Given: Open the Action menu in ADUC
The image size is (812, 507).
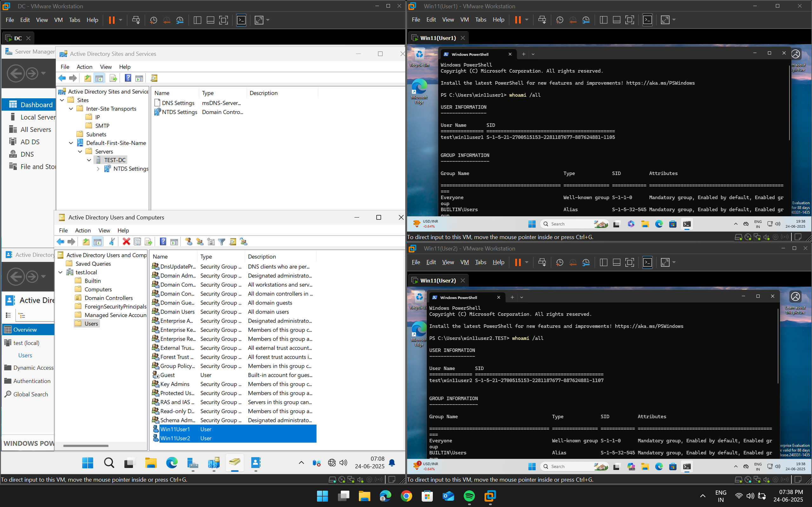Looking at the screenshot, I should 83,231.
